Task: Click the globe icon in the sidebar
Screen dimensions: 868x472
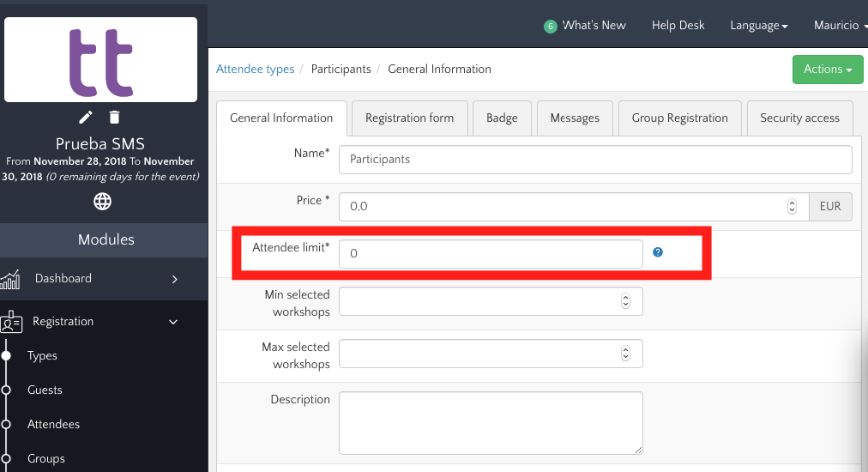Action: 102,202
